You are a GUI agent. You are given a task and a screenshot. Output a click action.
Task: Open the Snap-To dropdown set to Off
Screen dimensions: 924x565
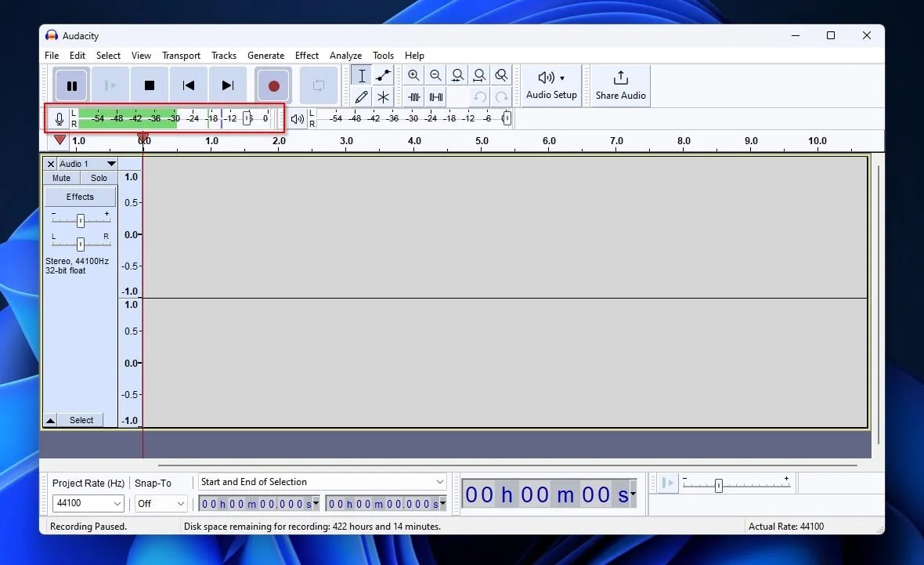tap(161, 503)
